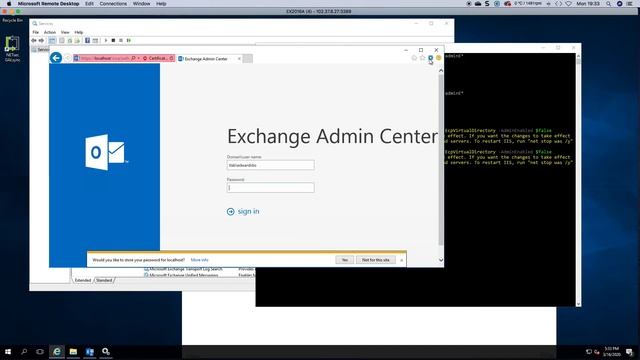The image size is (640, 360).
Task: Click Yes on the password save prompt
Action: (x=344, y=260)
